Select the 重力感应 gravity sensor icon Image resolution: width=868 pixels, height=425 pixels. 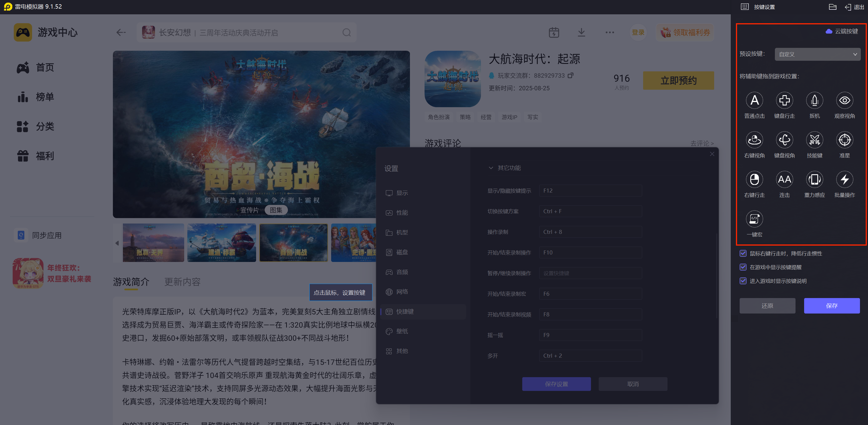pos(814,179)
